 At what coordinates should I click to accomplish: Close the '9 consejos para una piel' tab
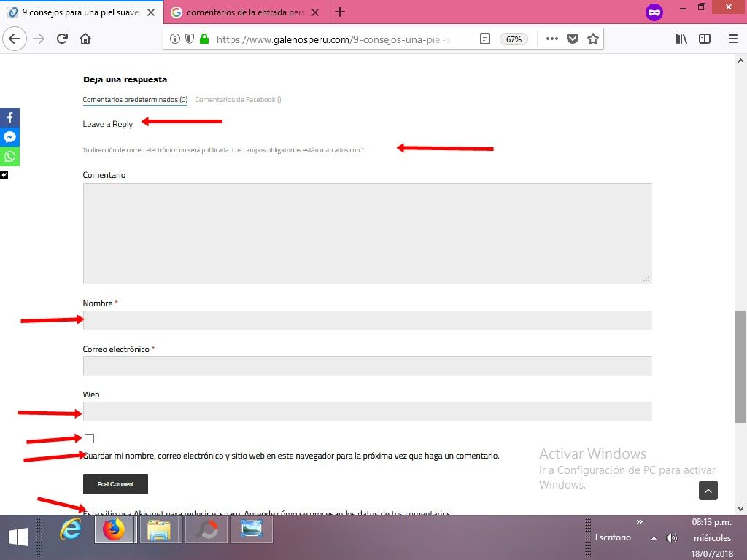(x=151, y=12)
